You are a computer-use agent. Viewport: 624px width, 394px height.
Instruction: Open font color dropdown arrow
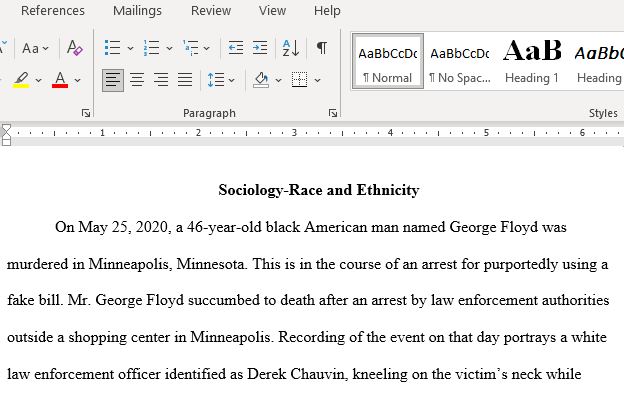pyautogui.click(x=77, y=80)
